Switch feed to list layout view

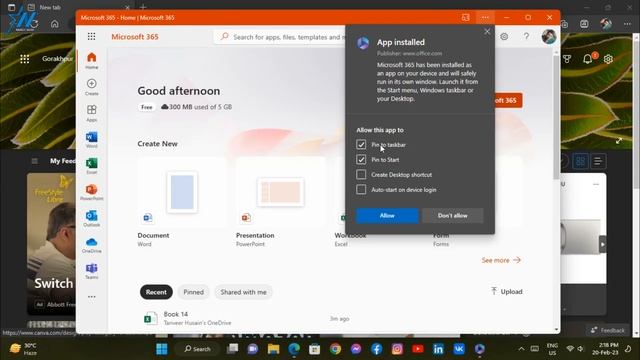(x=598, y=161)
